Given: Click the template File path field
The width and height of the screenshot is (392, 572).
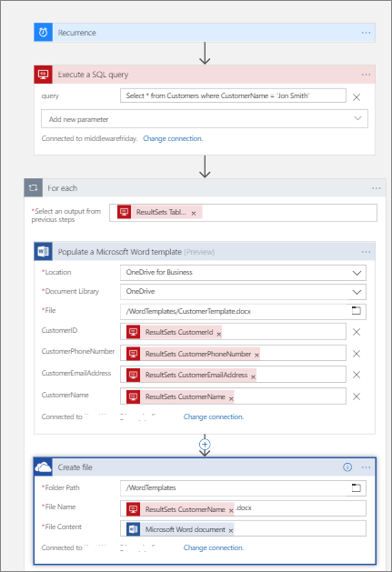Looking at the screenshot, I should [243, 311].
